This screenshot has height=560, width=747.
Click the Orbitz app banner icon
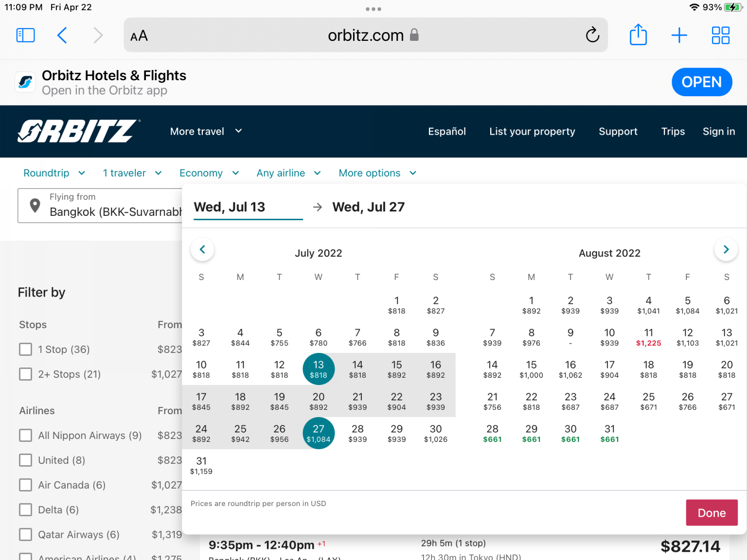tap(25, 82)
